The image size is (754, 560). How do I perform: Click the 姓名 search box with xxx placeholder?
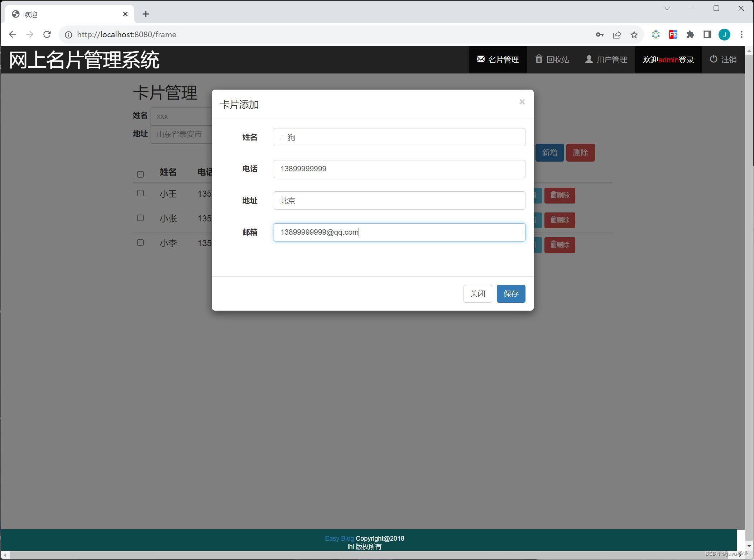click(x=181, y=116)
